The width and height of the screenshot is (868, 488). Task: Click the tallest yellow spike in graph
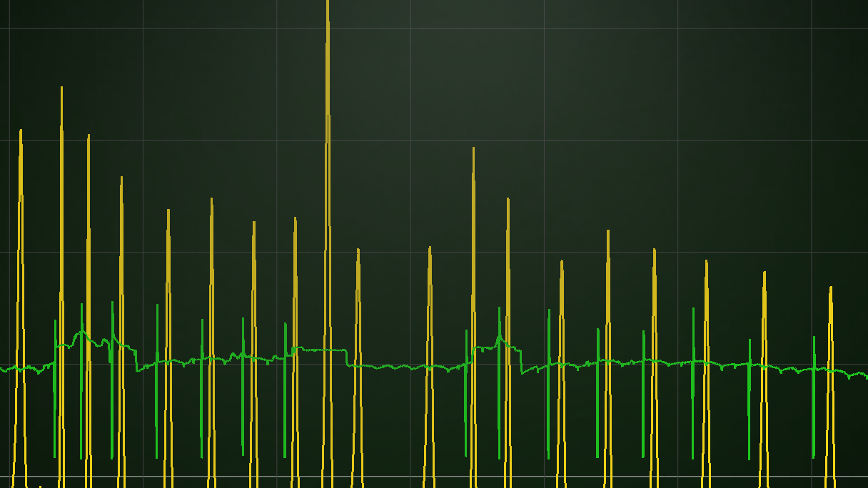point(328,243)
